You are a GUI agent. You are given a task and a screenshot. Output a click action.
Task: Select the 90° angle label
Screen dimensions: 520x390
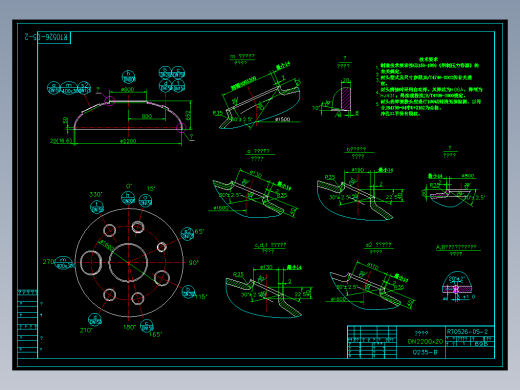point(194,263)
